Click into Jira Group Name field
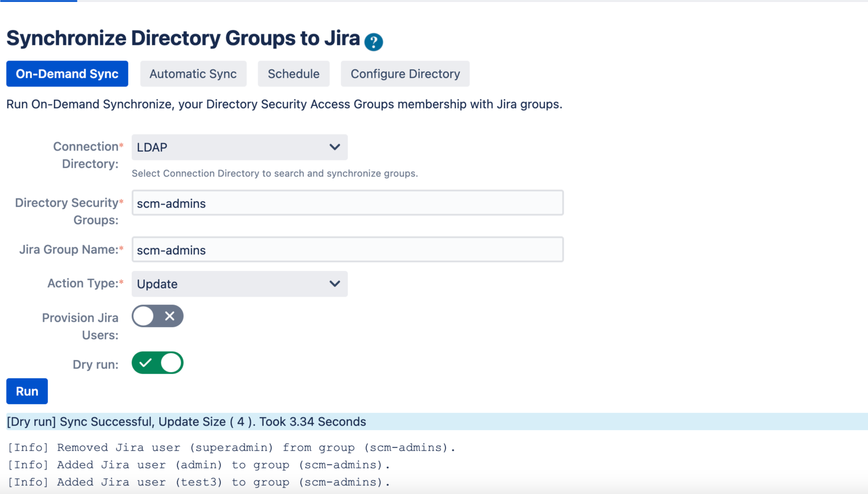The image size is (868, 494). (347, 250)
